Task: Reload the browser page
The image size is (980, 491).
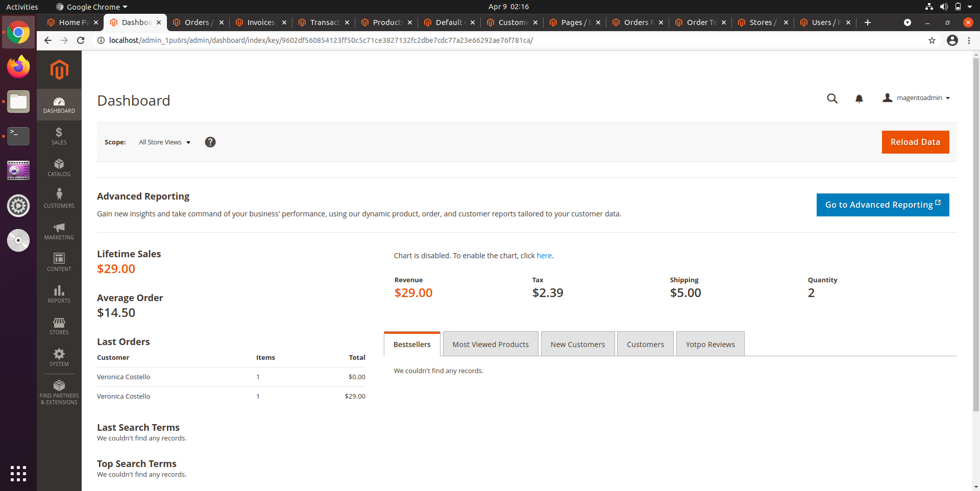Action: (x=81, y=40)
